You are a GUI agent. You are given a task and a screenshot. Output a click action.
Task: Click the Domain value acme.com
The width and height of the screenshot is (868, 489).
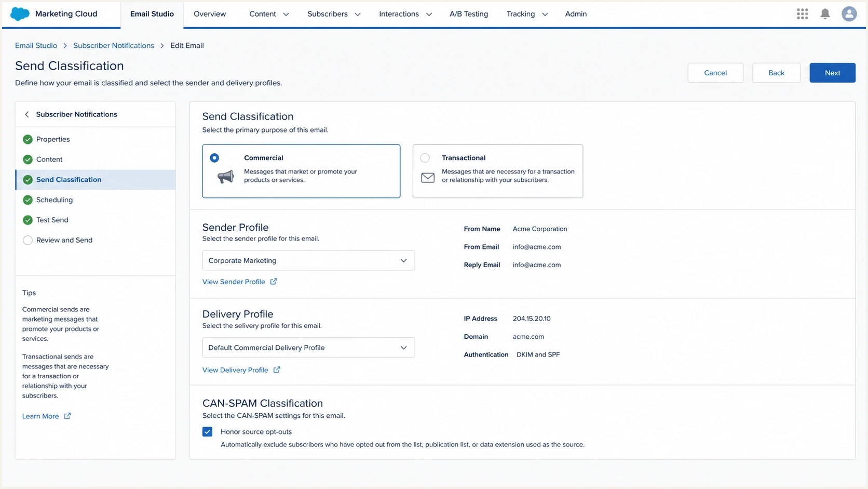[528, 337]
